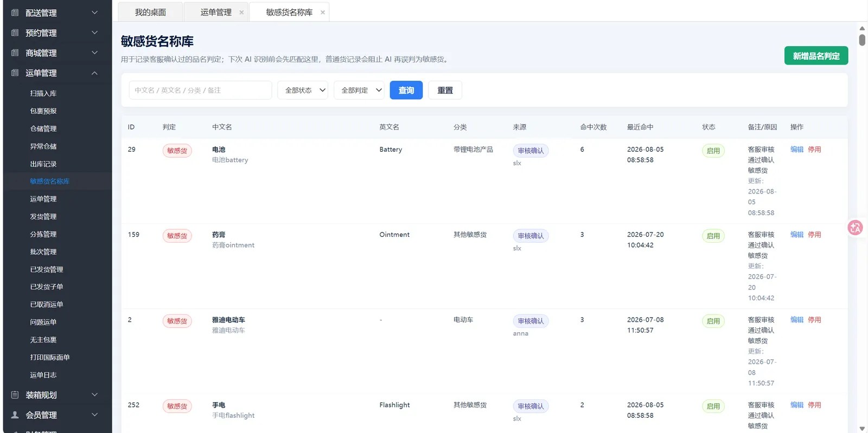
Task: Open 打印国际面单 in sidebar
Action: (x=50, y=357)
